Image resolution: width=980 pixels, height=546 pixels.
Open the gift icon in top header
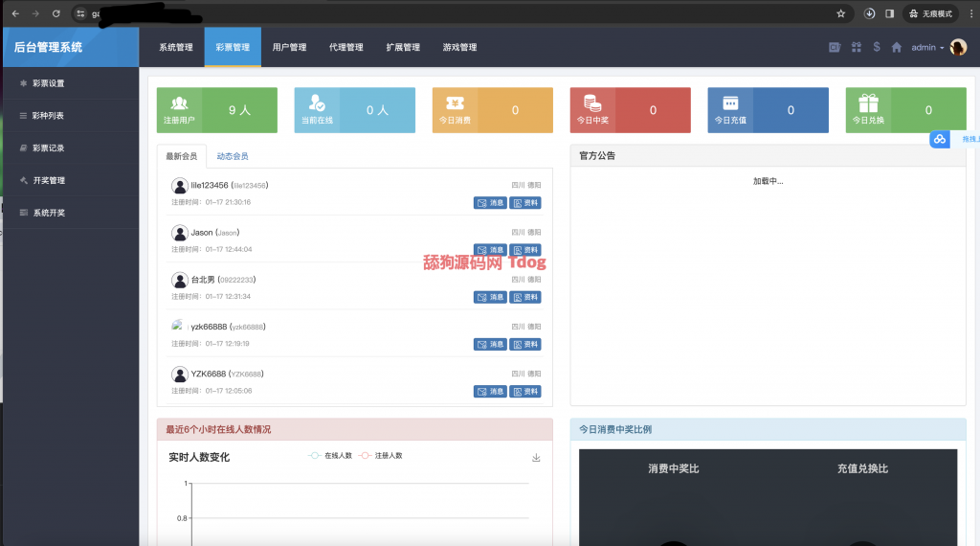point(857,47)
